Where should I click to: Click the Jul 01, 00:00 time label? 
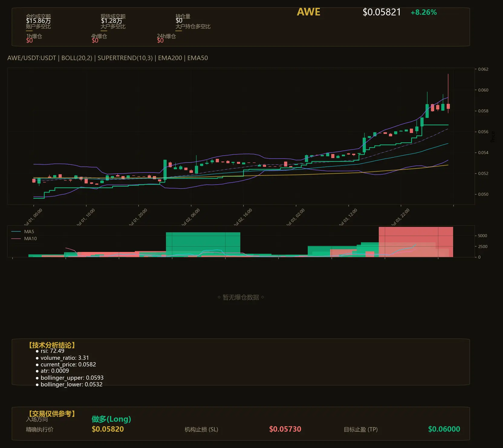click(x=33, y=218)
